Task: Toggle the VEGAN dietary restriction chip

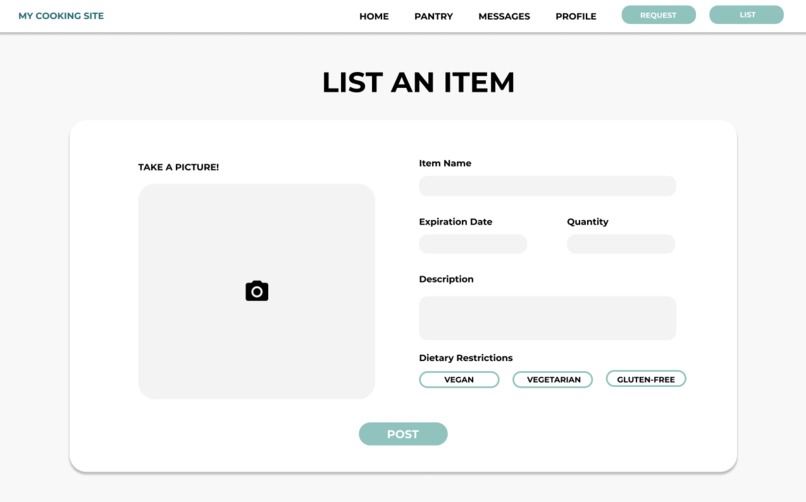Action: [x=459, y=380]
